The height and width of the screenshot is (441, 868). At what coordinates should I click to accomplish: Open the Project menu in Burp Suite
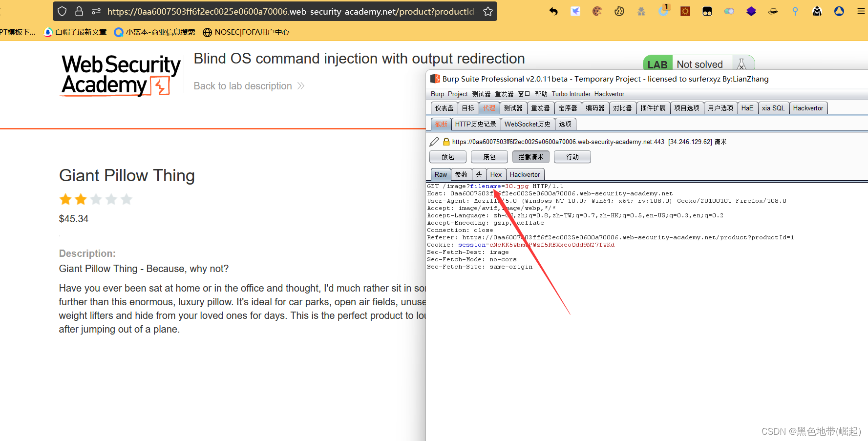(458, 94)
